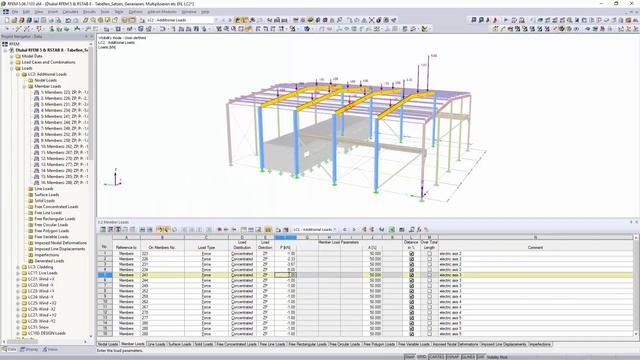Click the next load case arrow in the main toolbar

pos(230,20)
